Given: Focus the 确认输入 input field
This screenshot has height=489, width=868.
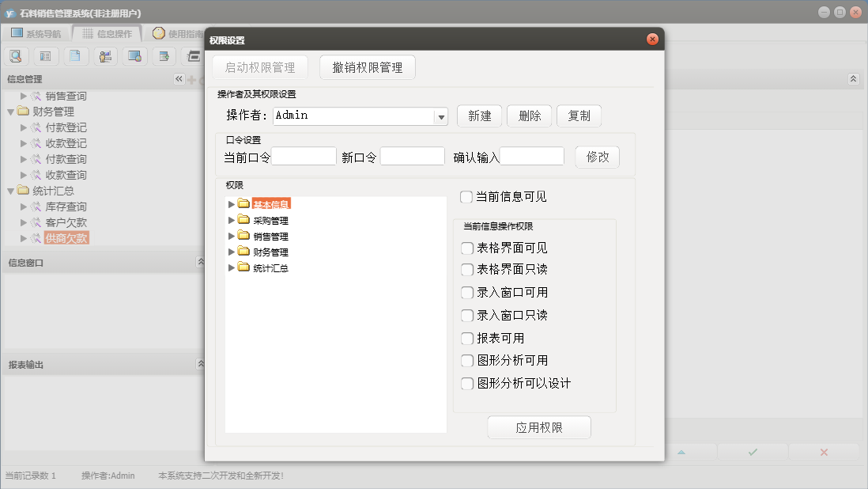Looking at the screenshot, I should [532, 156].
